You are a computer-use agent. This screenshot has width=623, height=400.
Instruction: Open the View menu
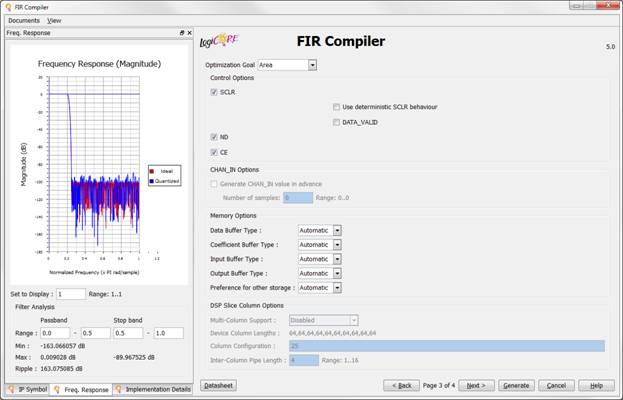(x=54, y=21)
